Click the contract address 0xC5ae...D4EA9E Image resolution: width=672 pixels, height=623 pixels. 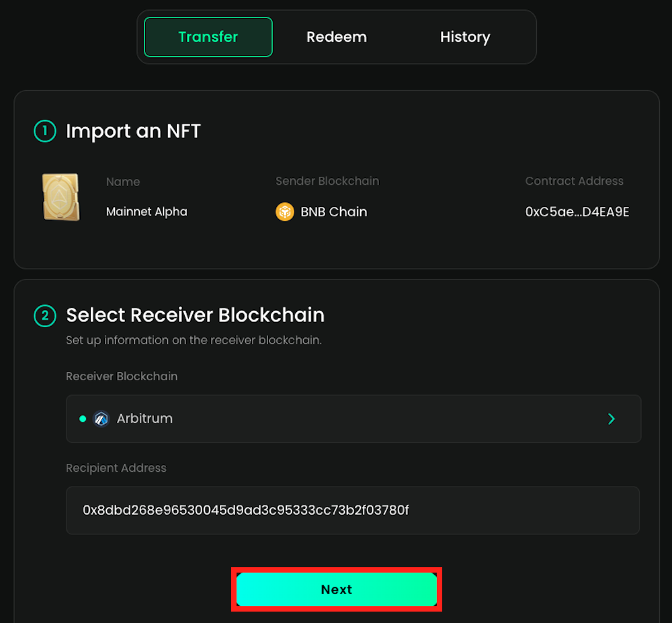point(577,212)
